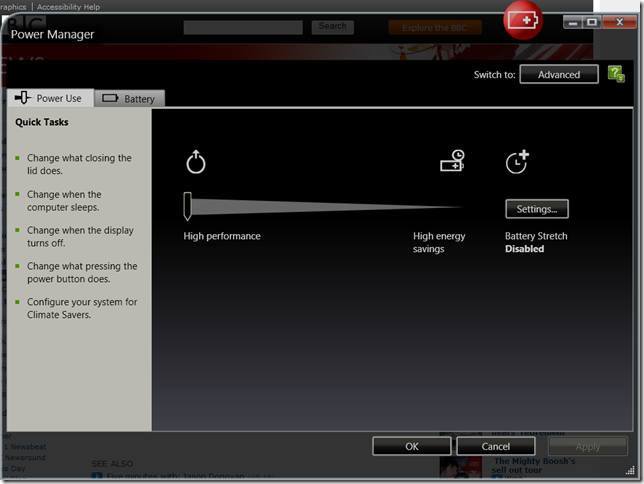The width and height of the screenshot is (644, 484).
Task: Click the Search button in background BBC page
Action: (x=333, y=27)
